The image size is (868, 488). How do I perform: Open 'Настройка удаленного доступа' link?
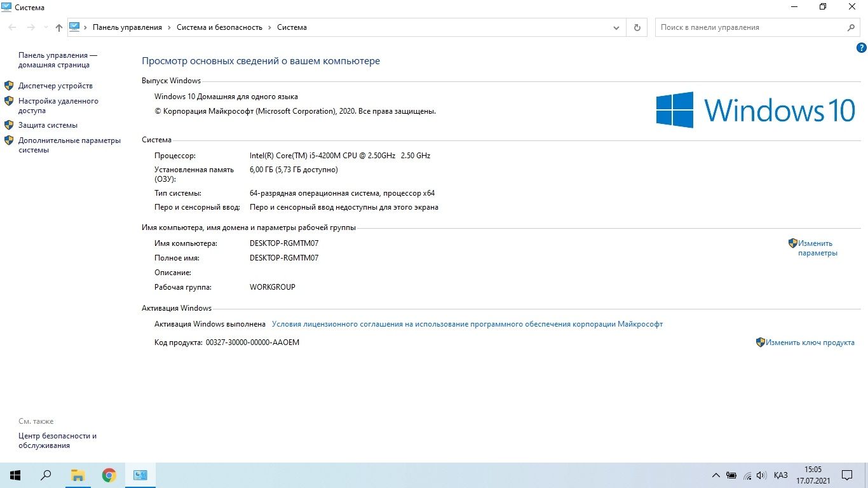point(58,105)
